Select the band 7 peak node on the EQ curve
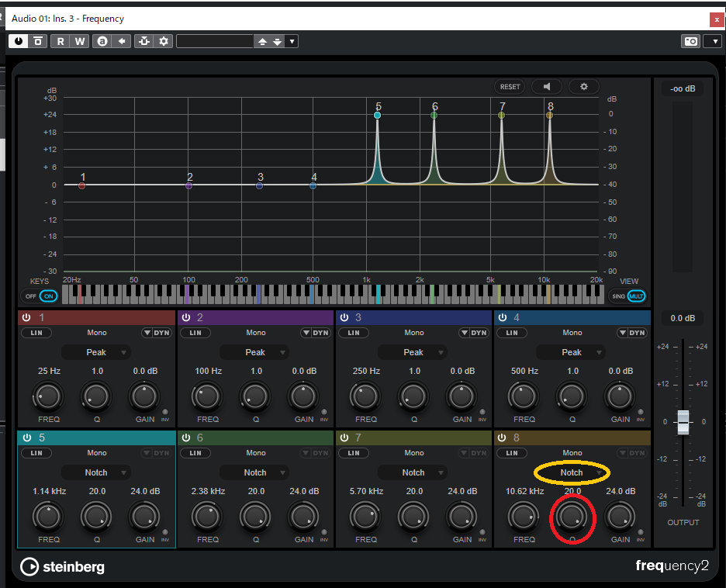726x588 pixels. pyautogui.click(x=501, y=115)
